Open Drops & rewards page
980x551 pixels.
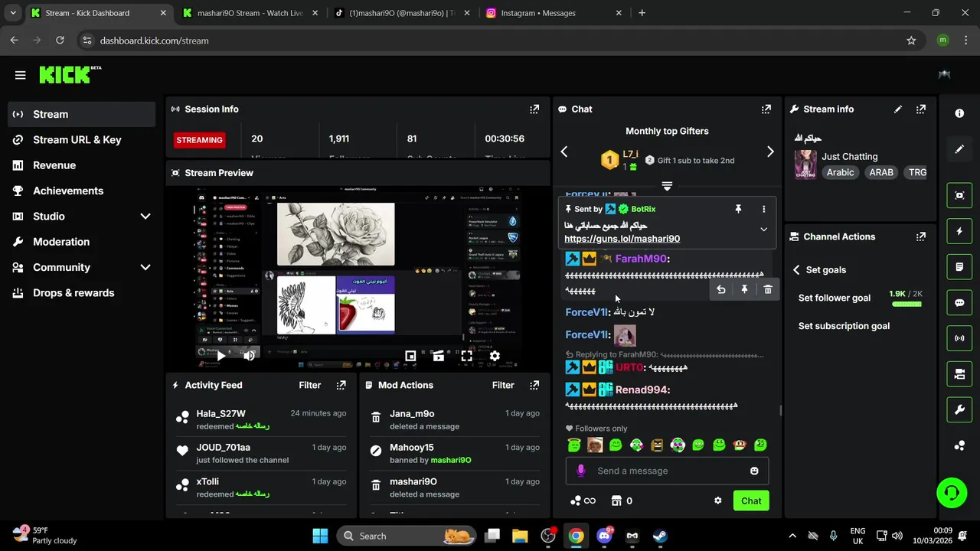[x=82, y=292]
